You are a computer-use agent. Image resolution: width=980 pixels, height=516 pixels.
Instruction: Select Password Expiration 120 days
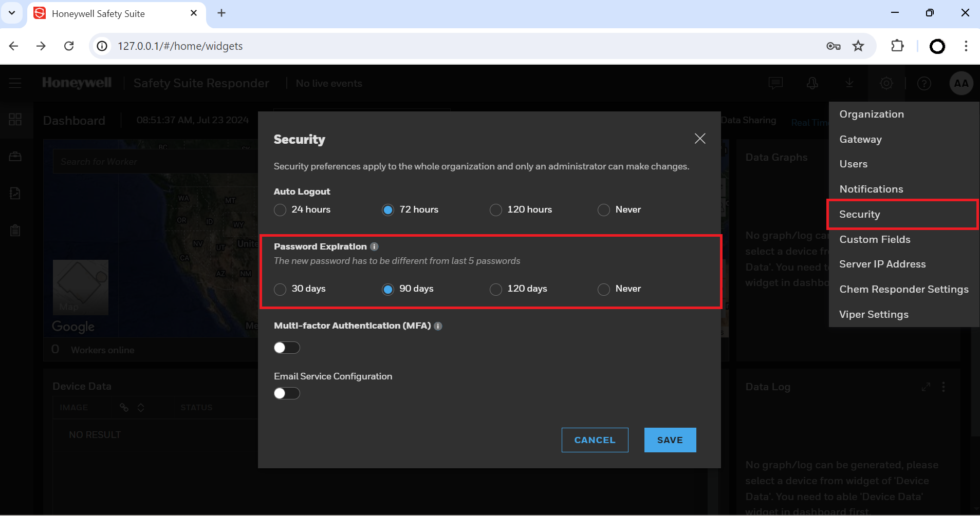tap(496, 290)
